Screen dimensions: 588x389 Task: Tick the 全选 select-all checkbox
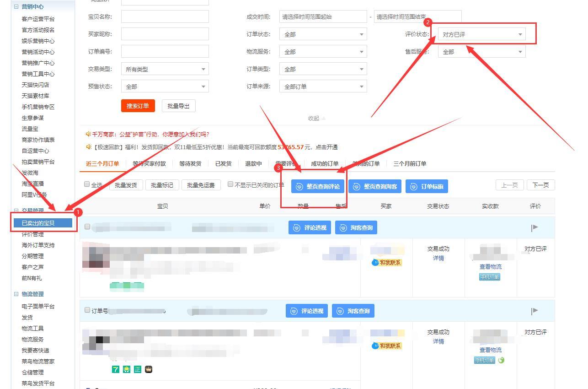pyautogui.click(x=87, y=184)
